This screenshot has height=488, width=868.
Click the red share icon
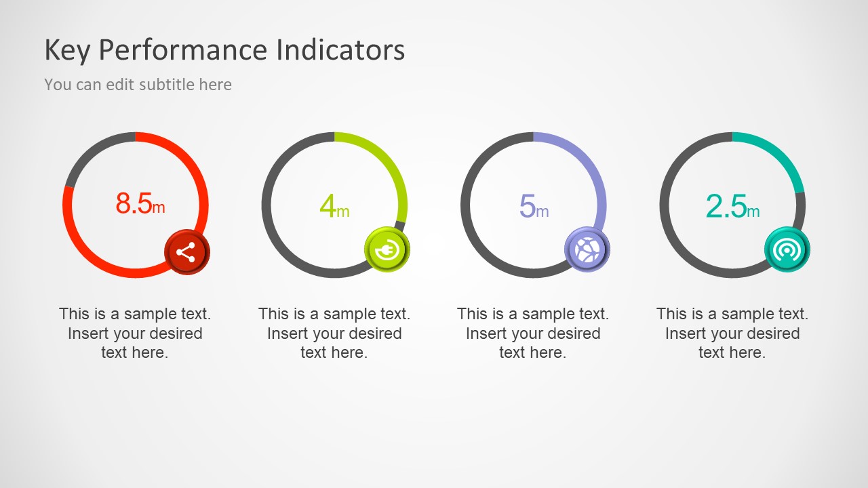(186, 253)
